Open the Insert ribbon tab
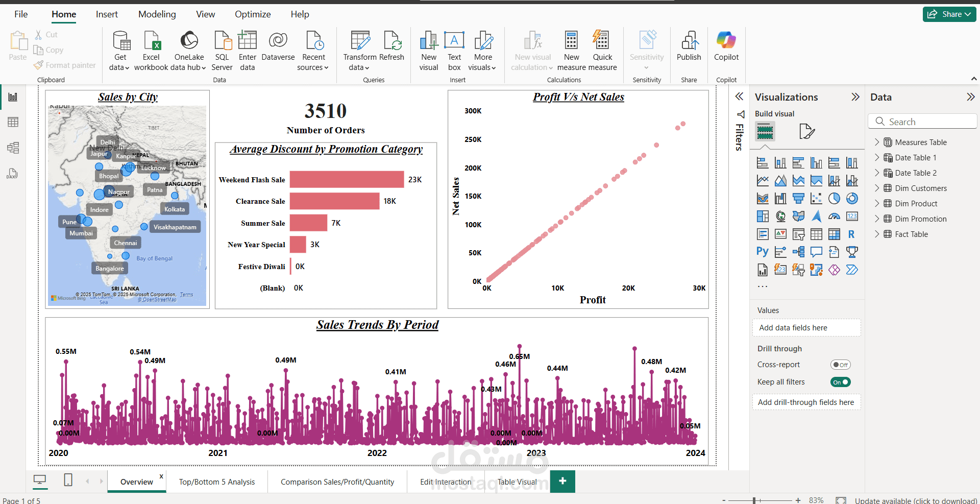 (107, 14)
